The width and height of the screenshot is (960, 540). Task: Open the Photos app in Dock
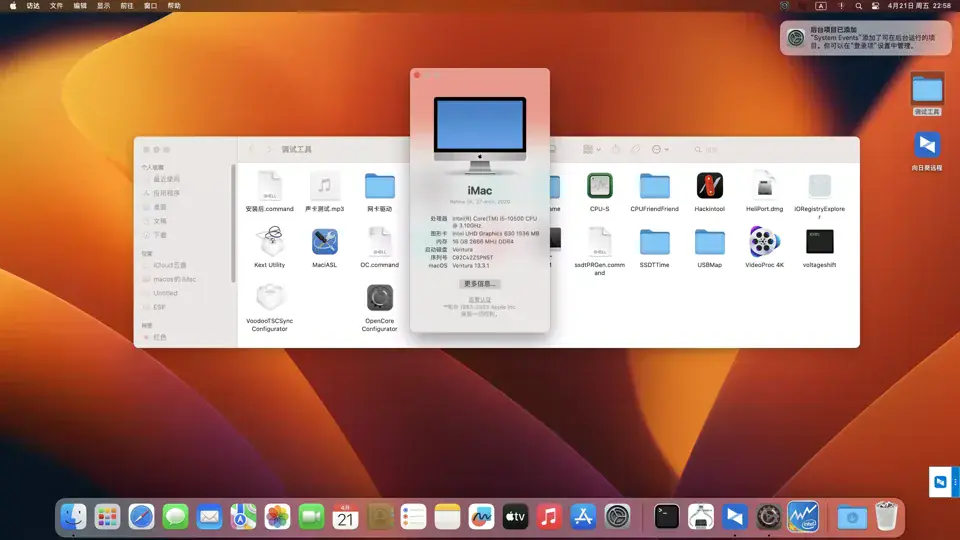(x=277, y=517)
